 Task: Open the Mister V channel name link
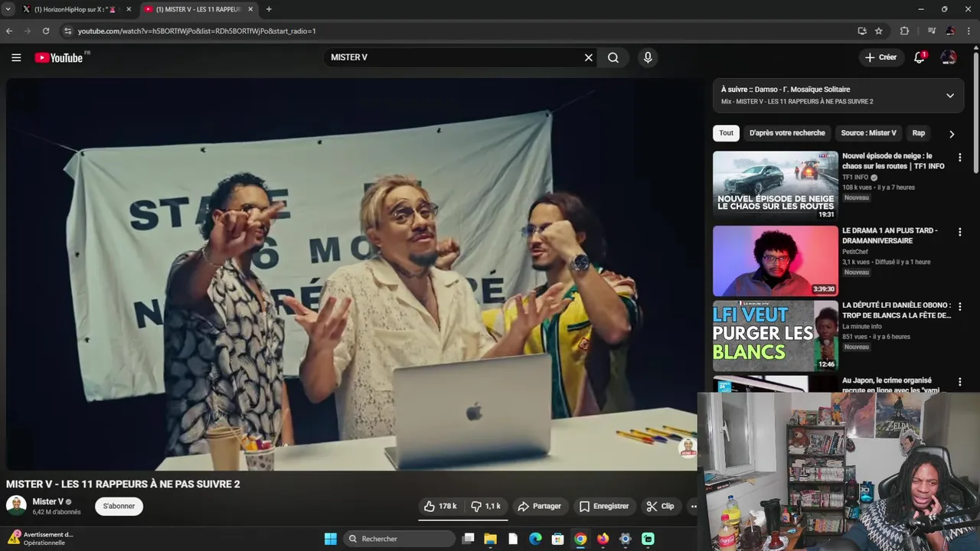pyautogui.click(x=47, y=502)
